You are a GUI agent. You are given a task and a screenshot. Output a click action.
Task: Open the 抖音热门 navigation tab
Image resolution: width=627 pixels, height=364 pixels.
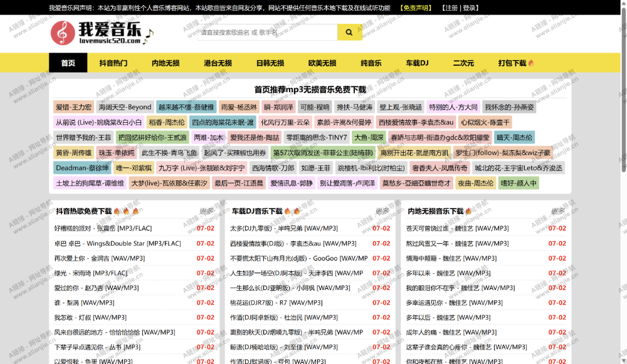113,63
